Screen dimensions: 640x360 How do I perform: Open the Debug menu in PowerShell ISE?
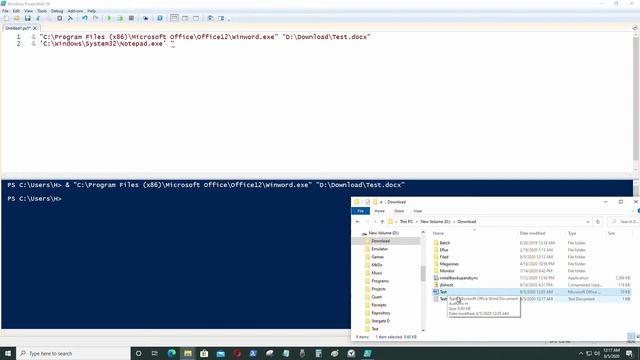click(57, 11)
